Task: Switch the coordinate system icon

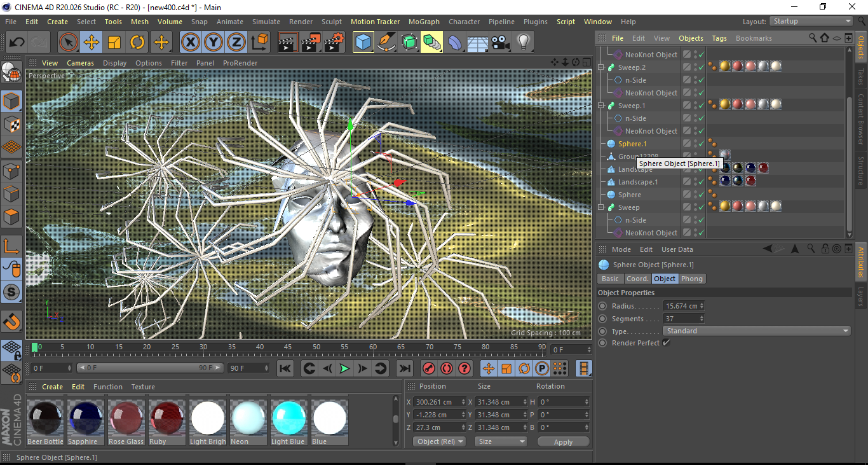Action: tap(259, 43)
